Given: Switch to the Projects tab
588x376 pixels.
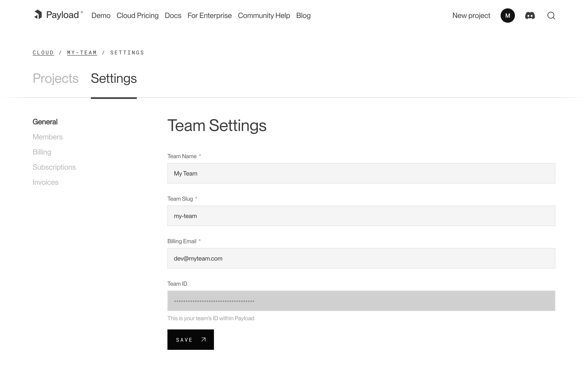Looking at the screenshot, I should tap(56, 78).
